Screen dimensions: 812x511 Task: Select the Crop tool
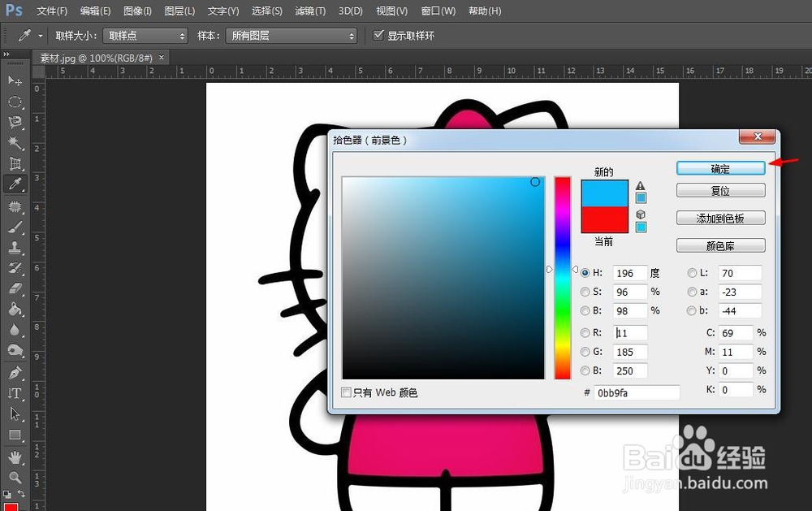tap(15, 164)
